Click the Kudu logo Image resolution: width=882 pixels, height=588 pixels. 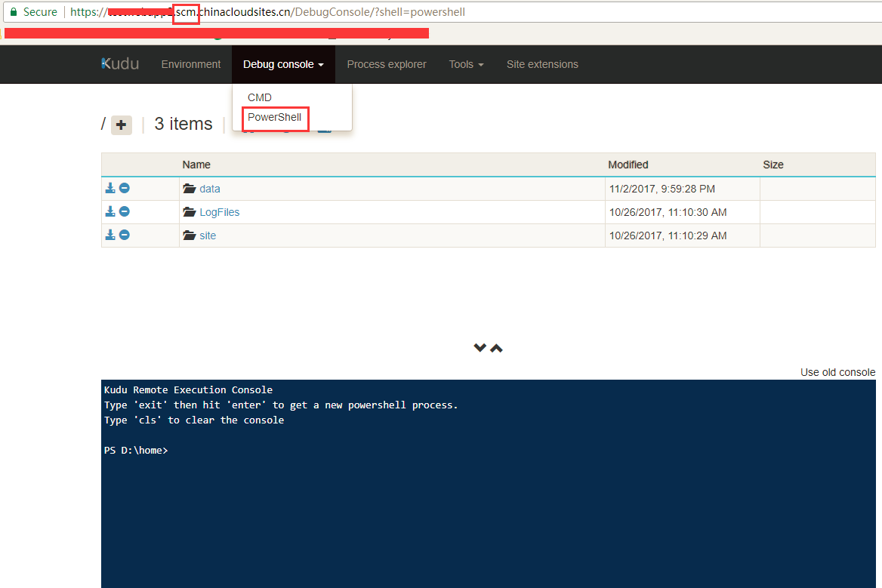(x=120, y=64)
